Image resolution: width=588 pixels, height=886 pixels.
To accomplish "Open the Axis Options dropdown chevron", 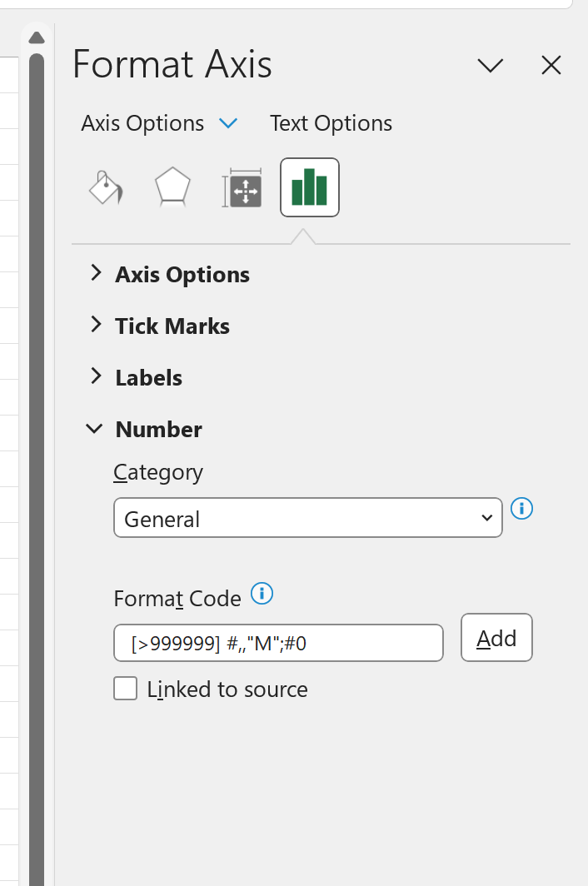I will tap(227, 122).
